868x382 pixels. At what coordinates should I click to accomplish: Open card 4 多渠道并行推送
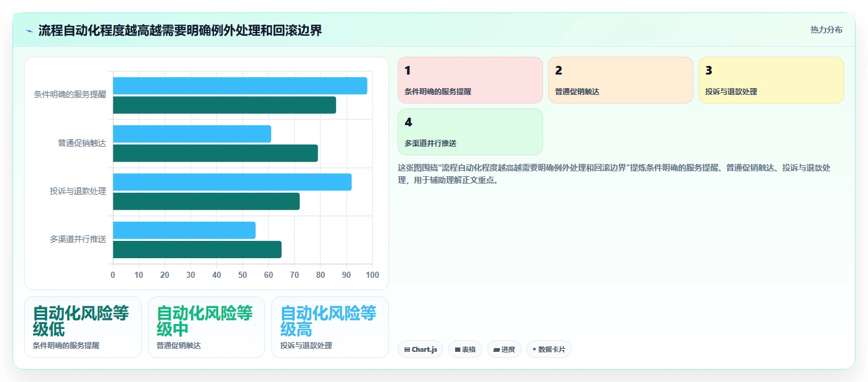point(470,132)
